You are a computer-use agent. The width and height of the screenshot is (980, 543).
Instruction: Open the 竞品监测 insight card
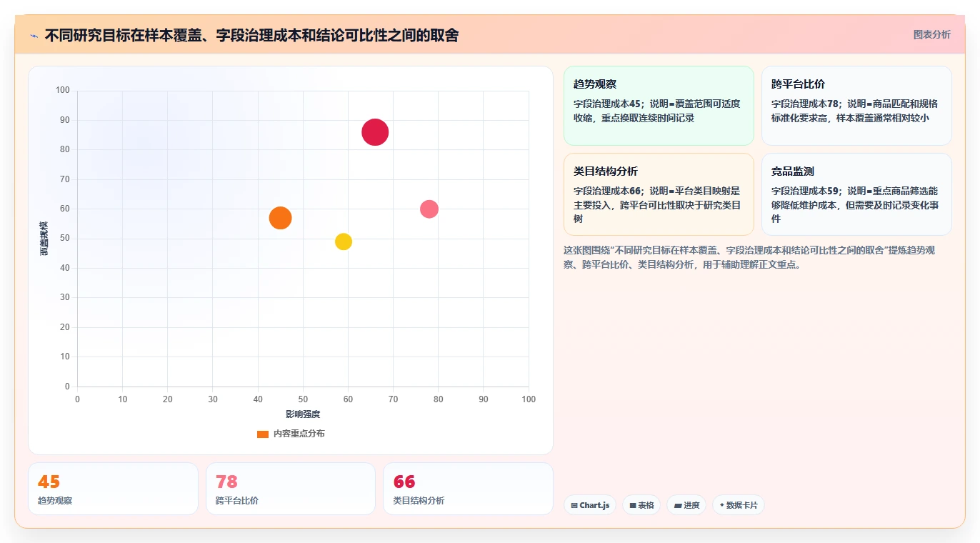(x=856, y=194)
